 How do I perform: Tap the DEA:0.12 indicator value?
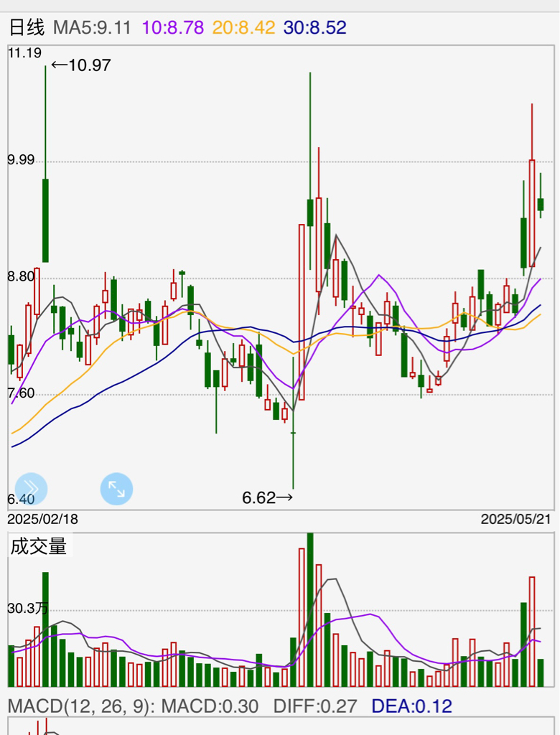[412, 706]
